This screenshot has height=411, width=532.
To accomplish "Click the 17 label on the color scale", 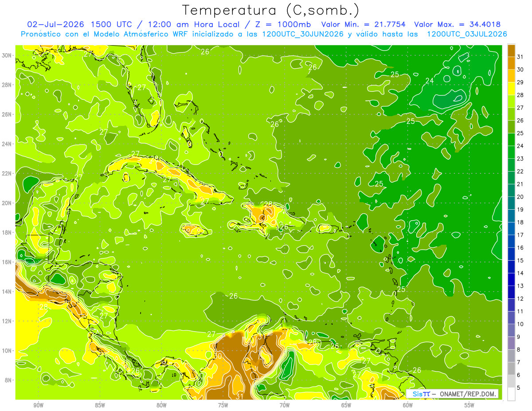I will click(520, 235).
